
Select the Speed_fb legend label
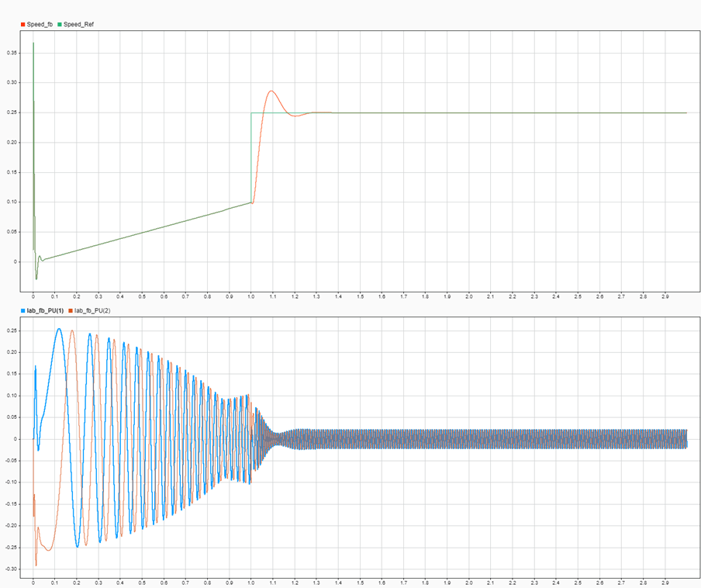tap(40, 25)
